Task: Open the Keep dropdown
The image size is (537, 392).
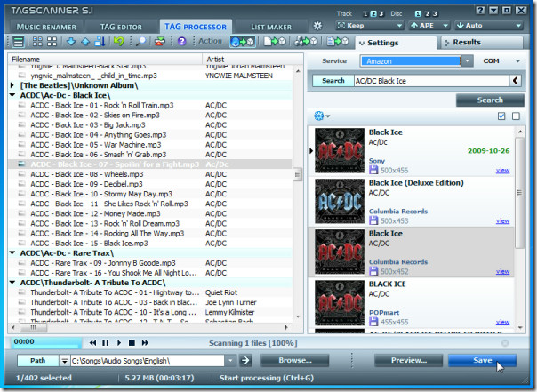Action: tap(370, 26)
